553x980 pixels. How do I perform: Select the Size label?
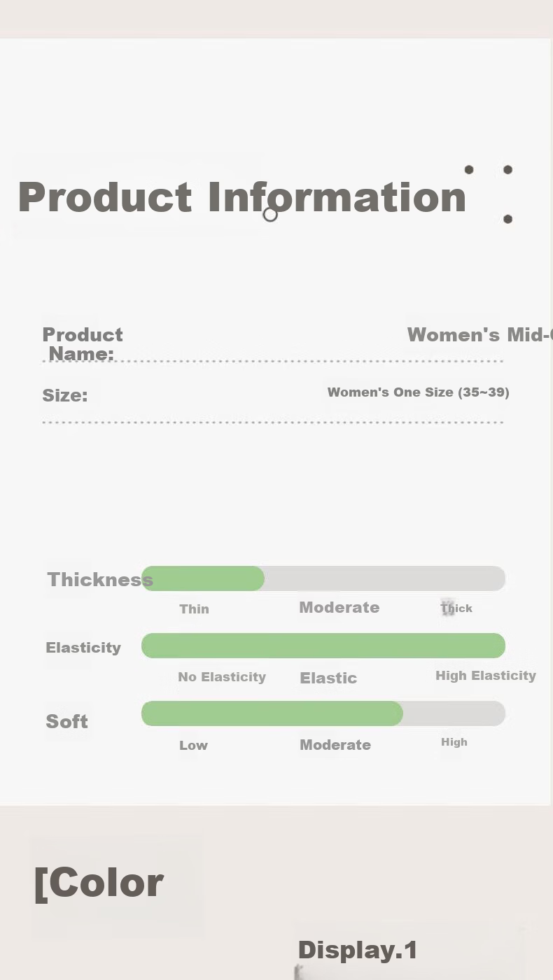coord(65,395)
